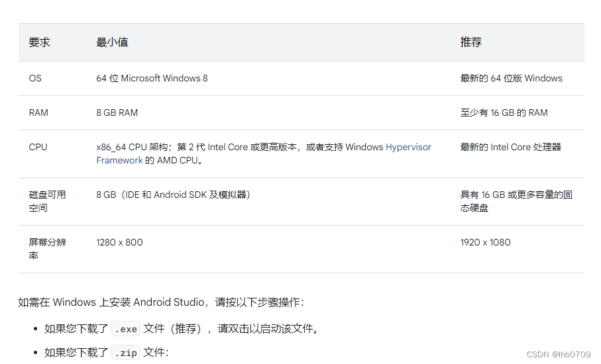Viewport: 601px width, 364px height.
Task: Select the RAM row label
Action: click(x=38, y=113)
